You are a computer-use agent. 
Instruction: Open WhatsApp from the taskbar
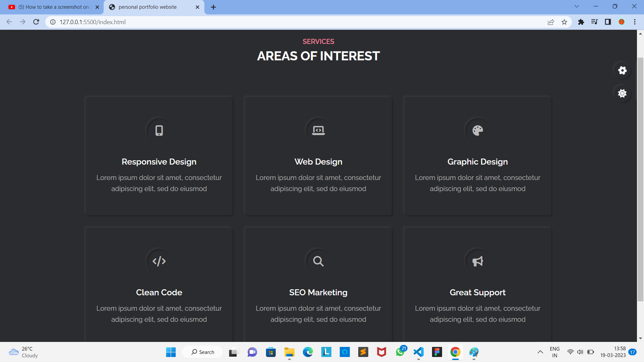tap(400, 352)
